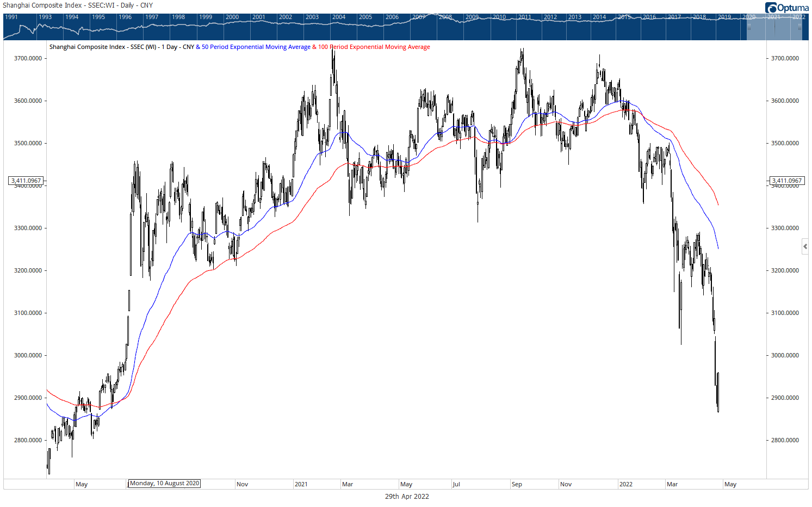Grab the right handle of range selector

point(800,26)
